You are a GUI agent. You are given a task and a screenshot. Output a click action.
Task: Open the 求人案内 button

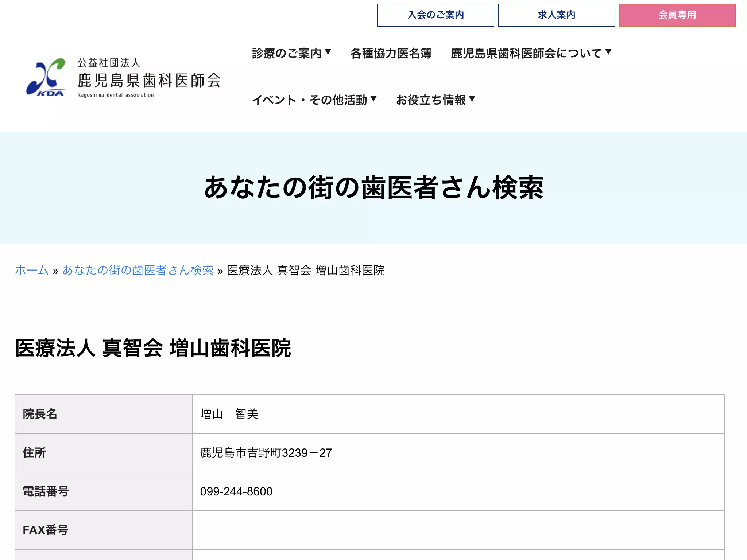(556, 15)
